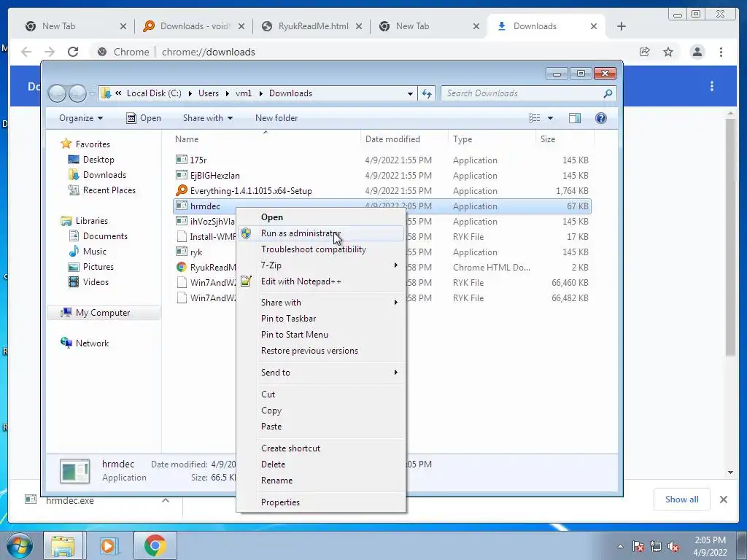Viewport: 747px width, 560px height.
Task: Select the EjBIGHexzlan file
Action: coord(208,176)
